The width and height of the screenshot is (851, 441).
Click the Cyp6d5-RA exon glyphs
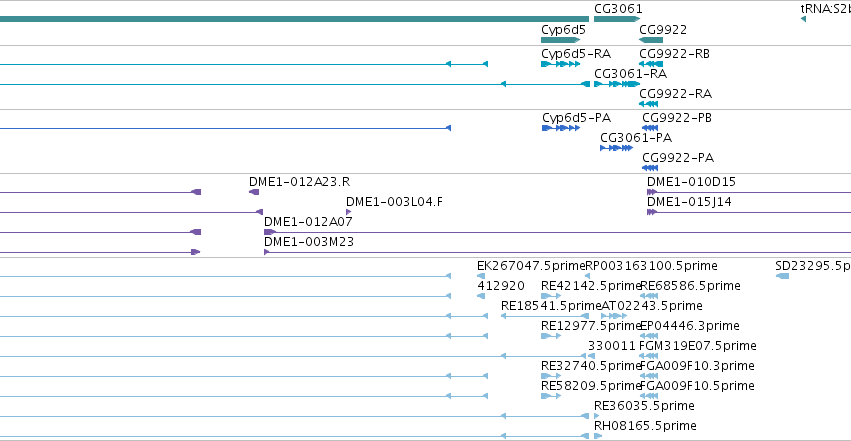tap(561, 64)
